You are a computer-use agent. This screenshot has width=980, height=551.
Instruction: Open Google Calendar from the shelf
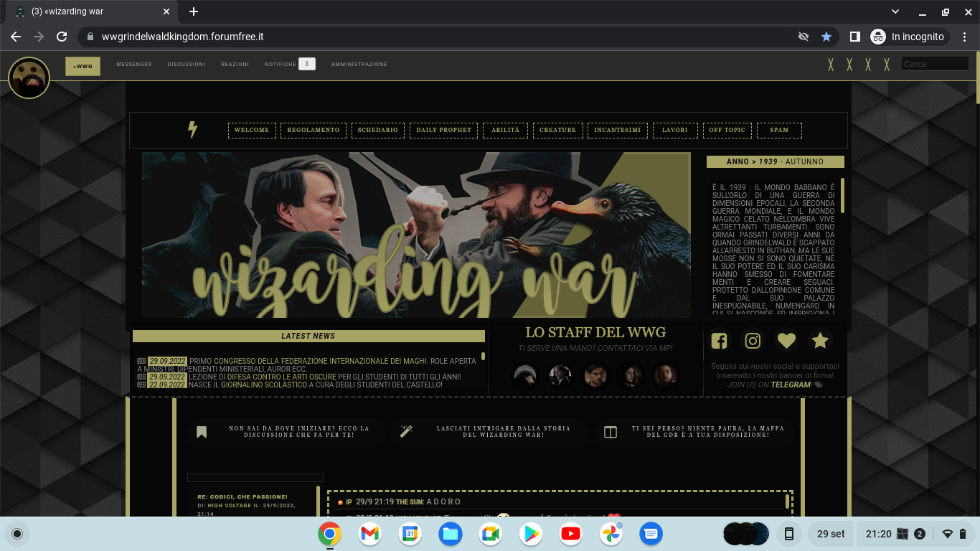[x=410, y=534]
